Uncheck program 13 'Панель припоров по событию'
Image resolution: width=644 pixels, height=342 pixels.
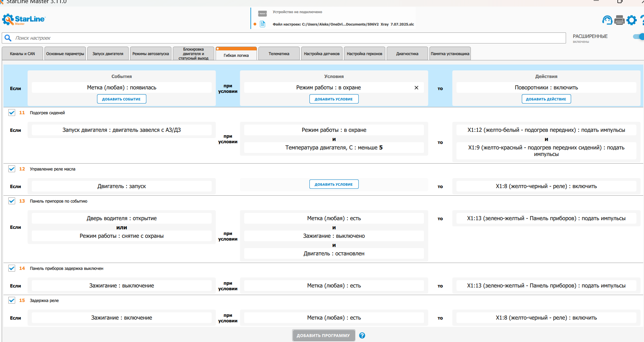point(12,201)
